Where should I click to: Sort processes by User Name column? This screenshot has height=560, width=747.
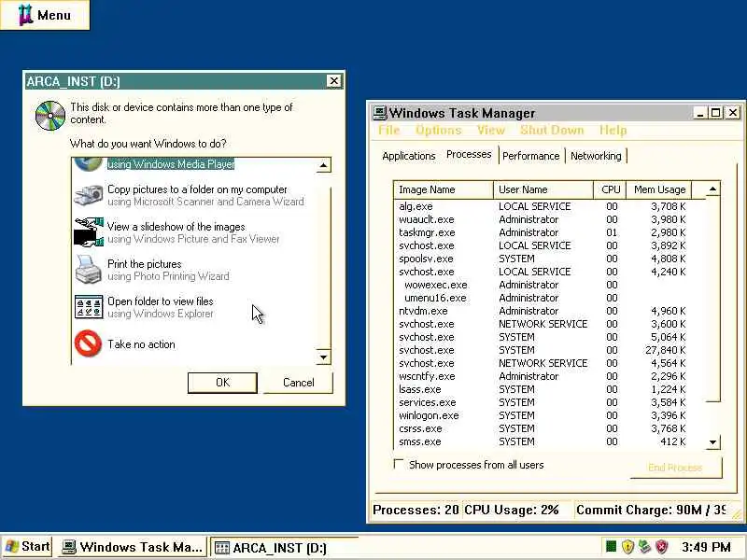pos(543,189)
